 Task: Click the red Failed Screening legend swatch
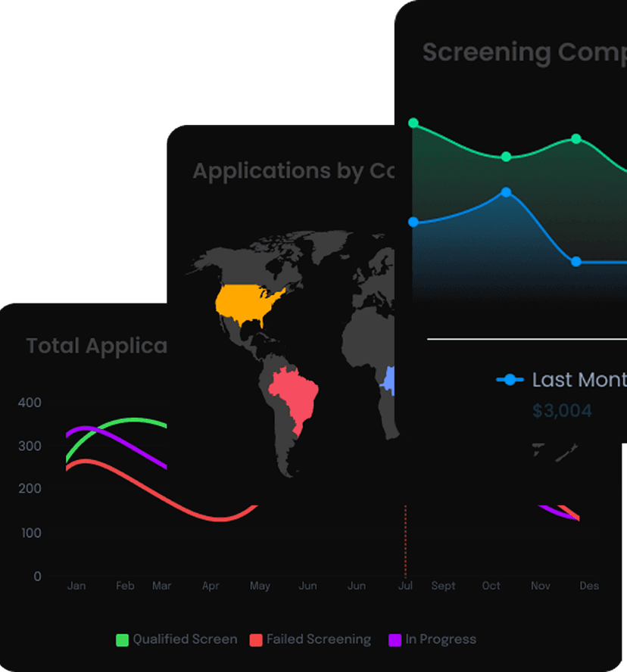pyautogui.click(x=256, y=640)
